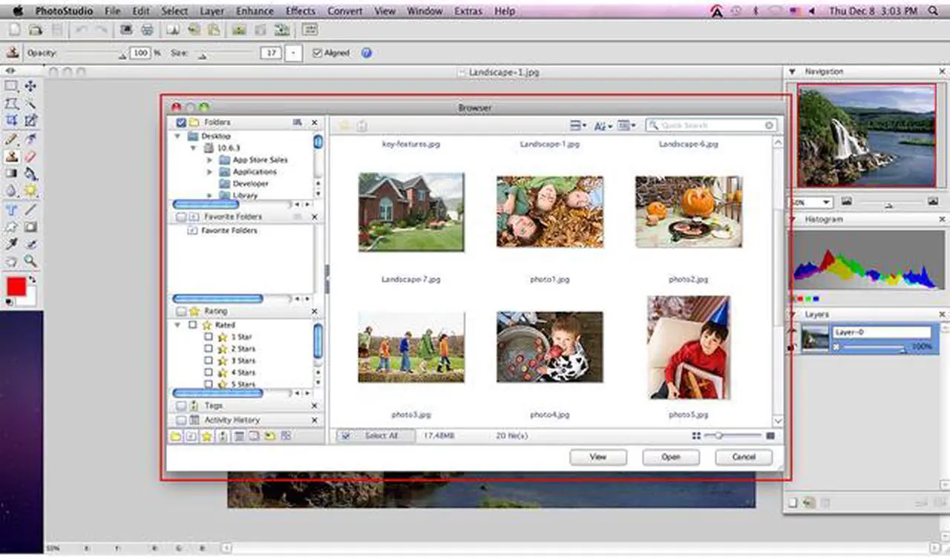Pick the Eraser tool
The image size is (950, 560).
pyautogui.click(x=30, y=157)
